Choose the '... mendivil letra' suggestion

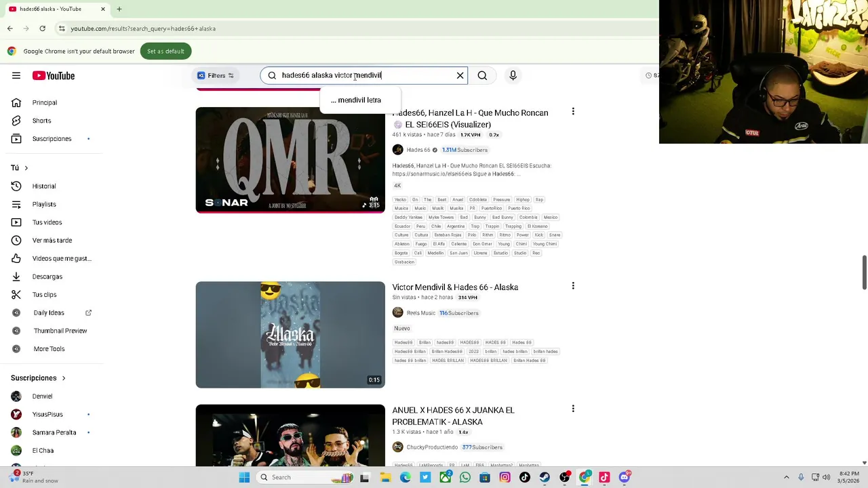point(356,100)
